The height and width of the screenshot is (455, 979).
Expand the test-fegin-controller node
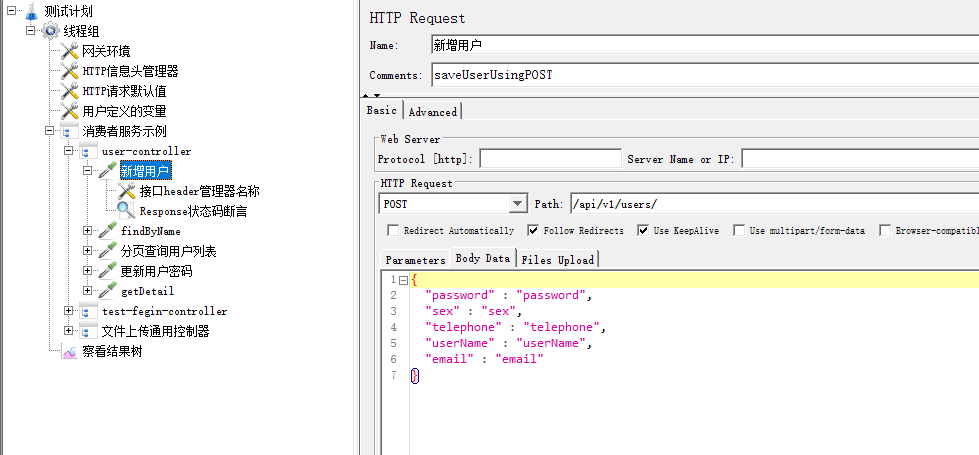click(69, 311)
